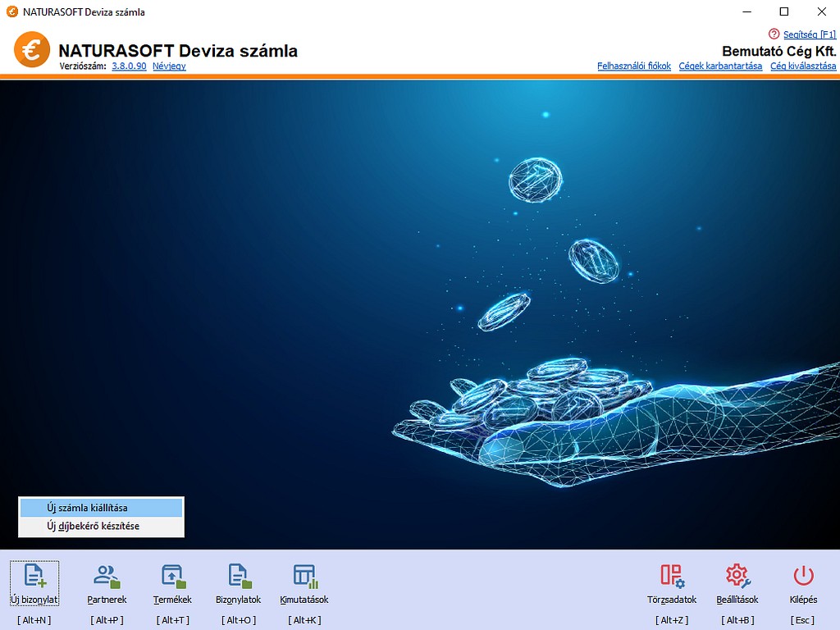The height and width of the screenshot is (630, 840).
Task: Open the Törzsadatok master data icon
Action: pos(671,575)
